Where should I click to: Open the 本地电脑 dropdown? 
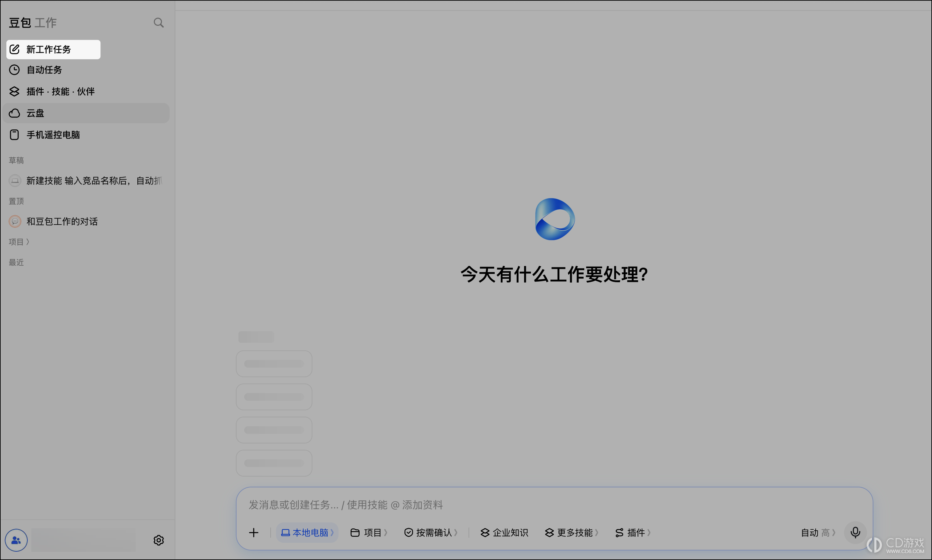[307, 533]
